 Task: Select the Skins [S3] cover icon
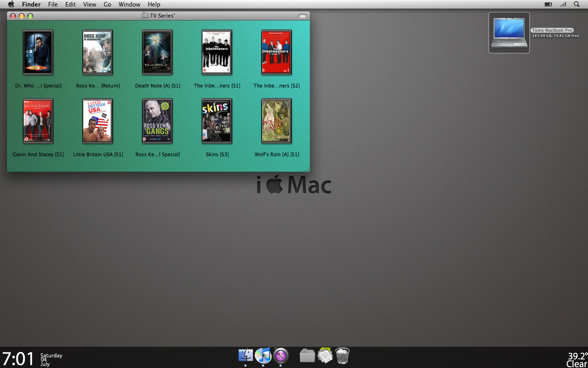tap(217, 121)
